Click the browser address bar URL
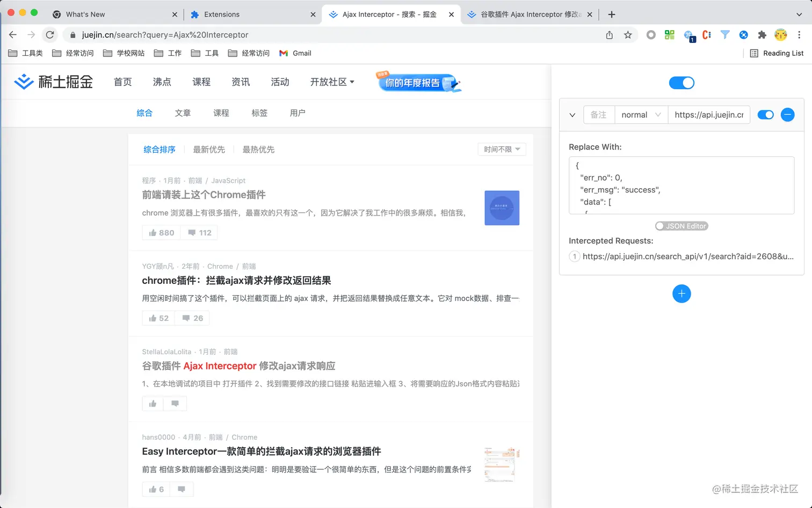This screenshot has height=508, width=812. click(x=165, y=35)
